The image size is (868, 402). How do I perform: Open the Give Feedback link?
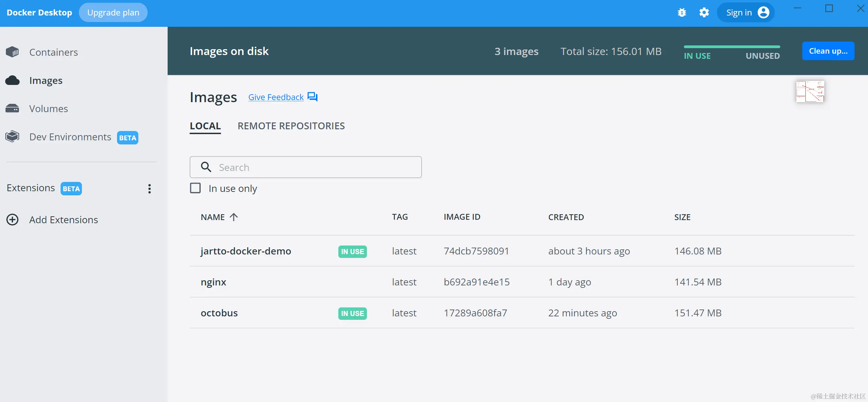(x=276, y=97)
